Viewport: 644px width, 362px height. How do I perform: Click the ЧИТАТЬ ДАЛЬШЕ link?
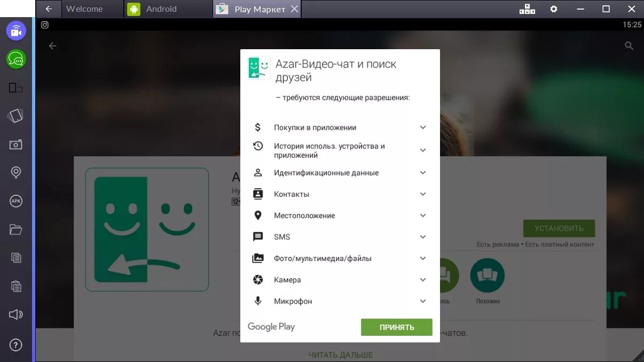tap(341, 355)
